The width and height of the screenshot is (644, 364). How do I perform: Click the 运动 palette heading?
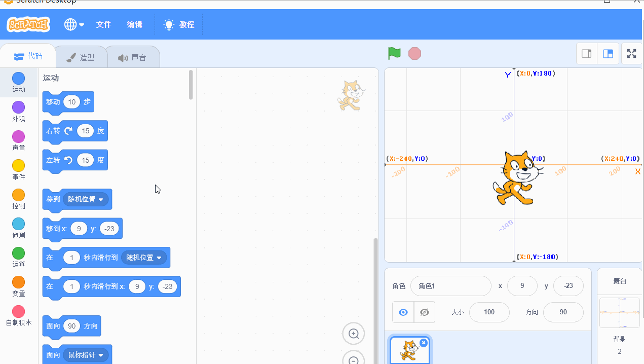[51, 78]
